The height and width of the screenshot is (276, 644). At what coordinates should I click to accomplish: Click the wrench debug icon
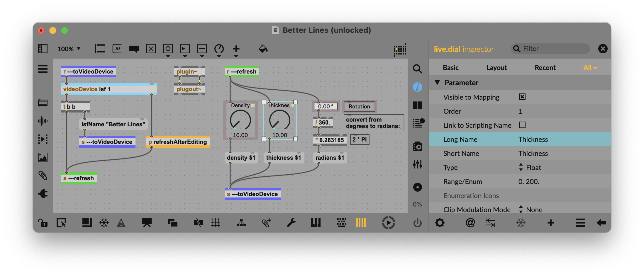tap(291, 223)
